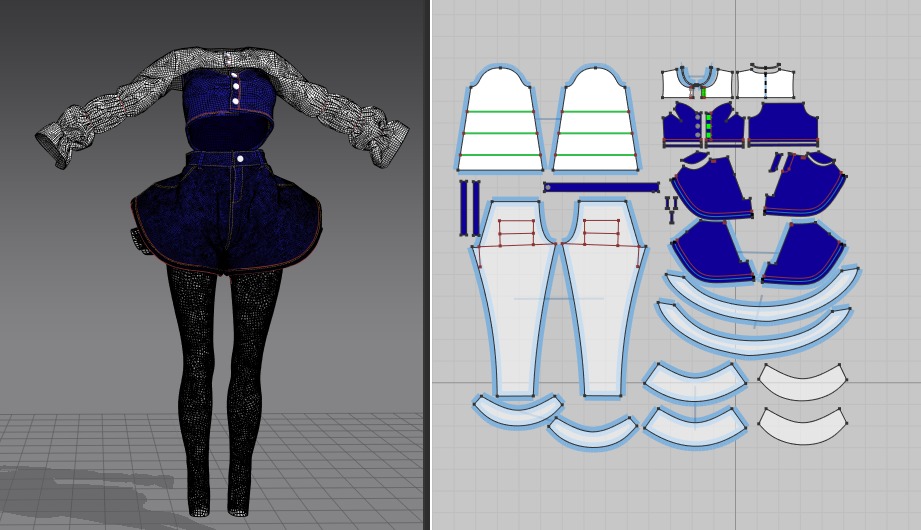The width and height of the screenshot is (921, 530).
Task: Select the wide blue back bodice pattern piece
Action: click(782, 125)
